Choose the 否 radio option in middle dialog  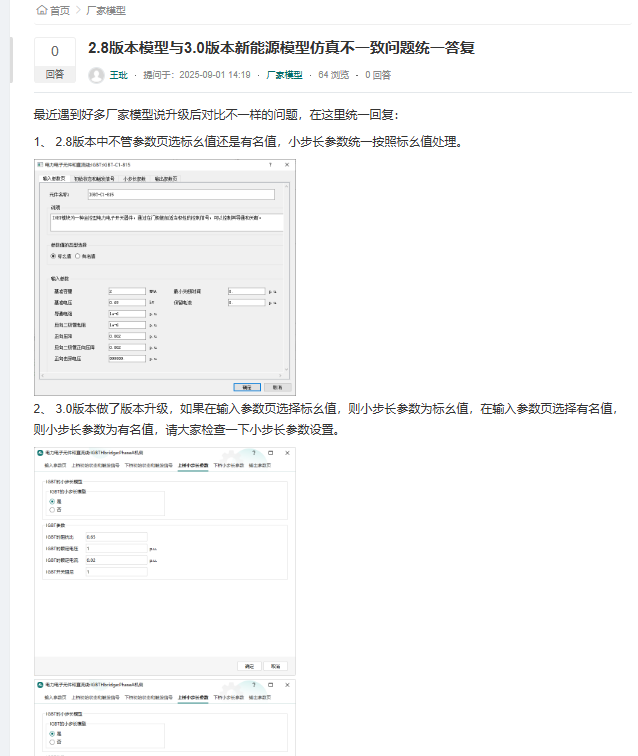(52, 509)
